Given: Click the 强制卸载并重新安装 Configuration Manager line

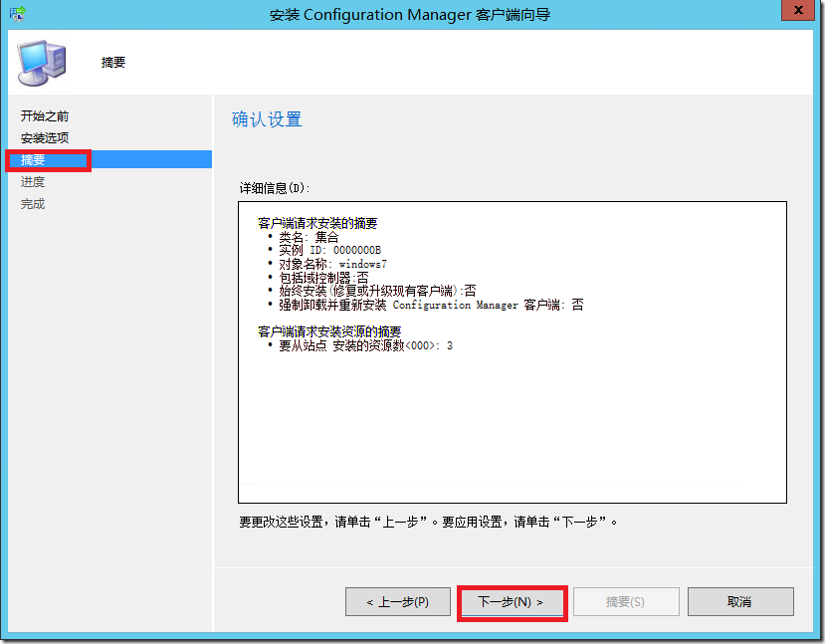Looking at the screenshot, I should point(431,306).
